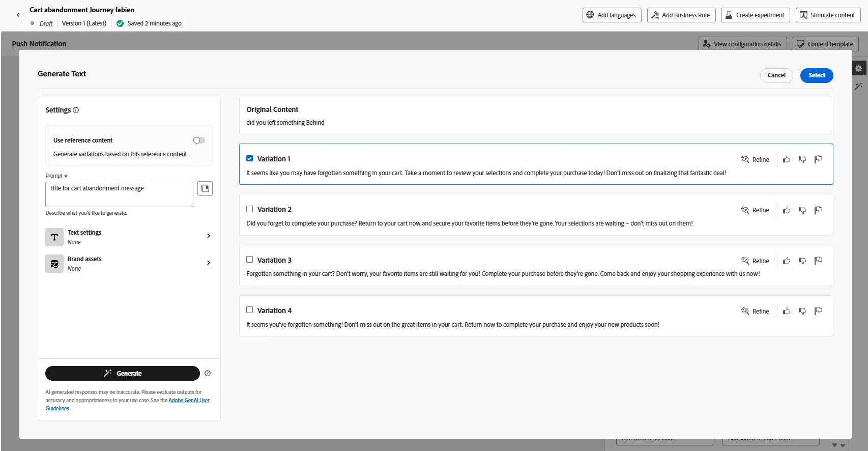Refine Variation 1
Viewport: 868px width, 451px height.
pos(756,159)
